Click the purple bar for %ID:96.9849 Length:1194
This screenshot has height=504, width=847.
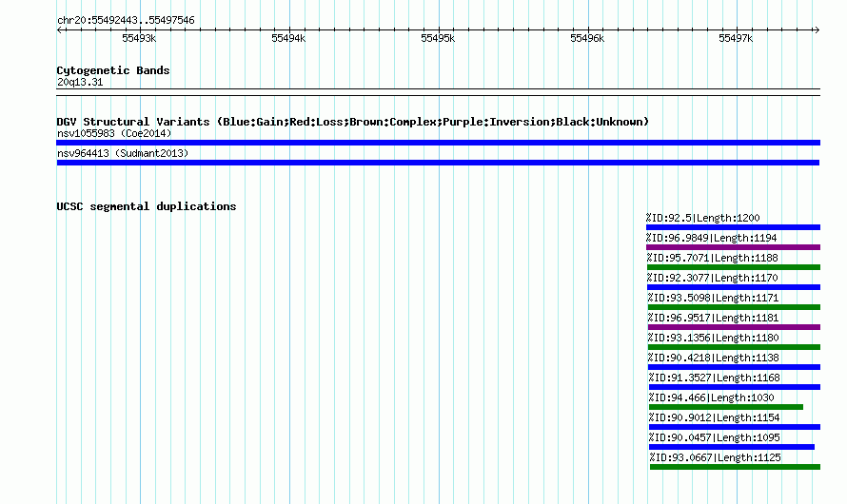pyautogui.click(x=733, y=247)
